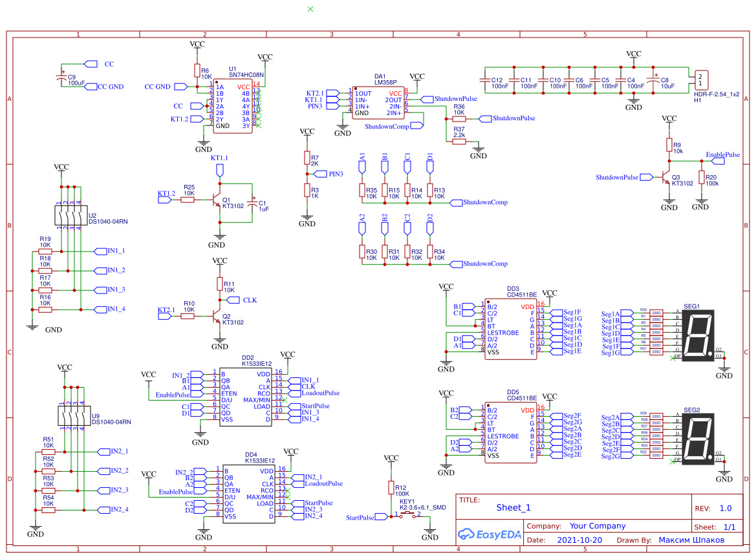Select the SN74HC08N AND gate chip U1

click(232, 107)
